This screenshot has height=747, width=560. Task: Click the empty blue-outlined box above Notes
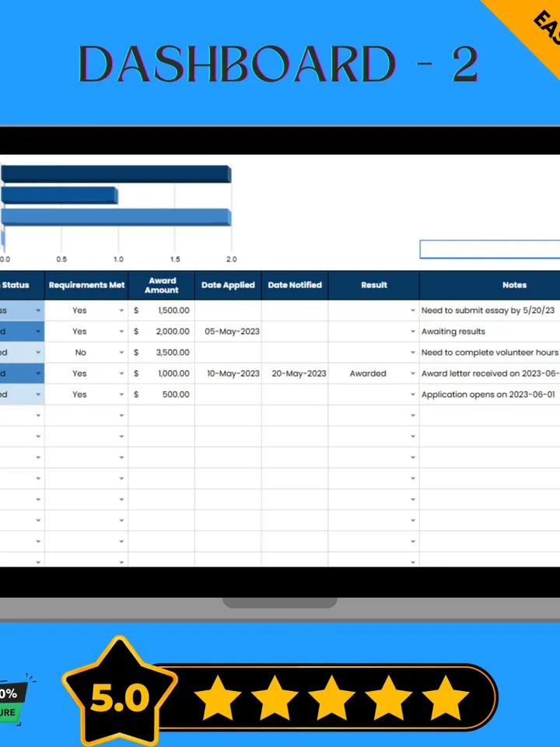click(x=490, y=249)
